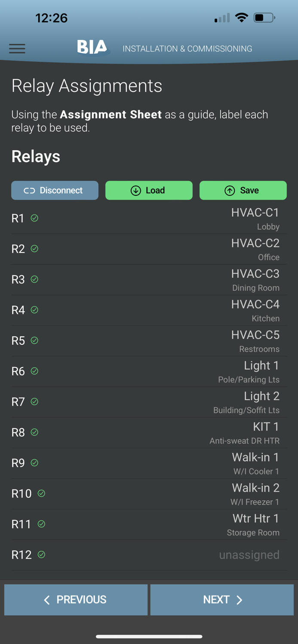Click the green status check icon next to R1
The height and width of the screenshot is (644, 298).
pyautogui.click(x=34, y=218)
